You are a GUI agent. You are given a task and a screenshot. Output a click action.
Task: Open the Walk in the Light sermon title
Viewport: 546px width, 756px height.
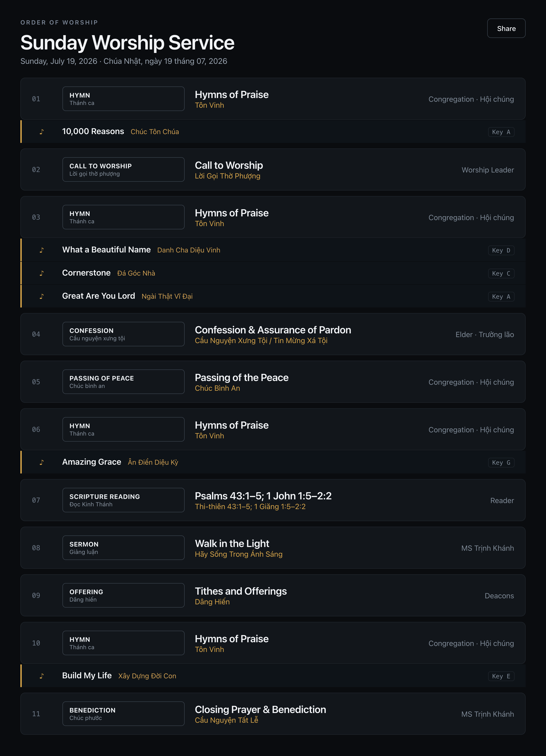point(232,543)
